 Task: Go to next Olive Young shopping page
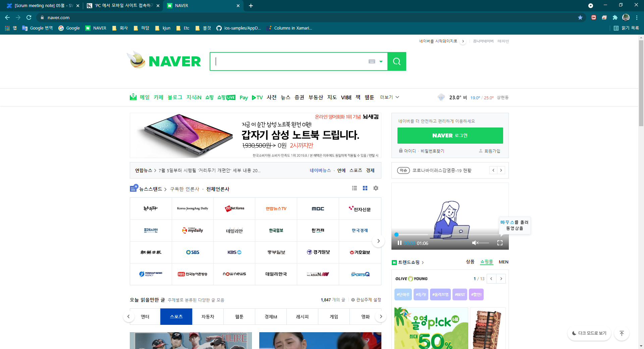click(x=501, y=279)
